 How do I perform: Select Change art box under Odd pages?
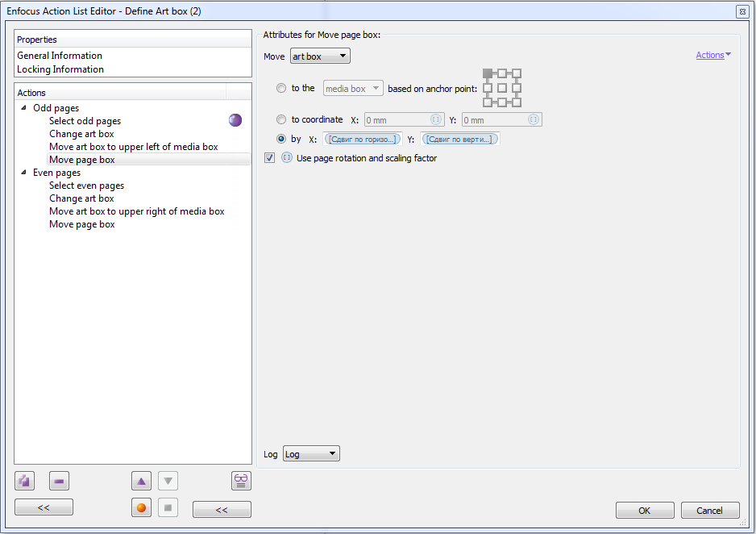pos(81,134)
